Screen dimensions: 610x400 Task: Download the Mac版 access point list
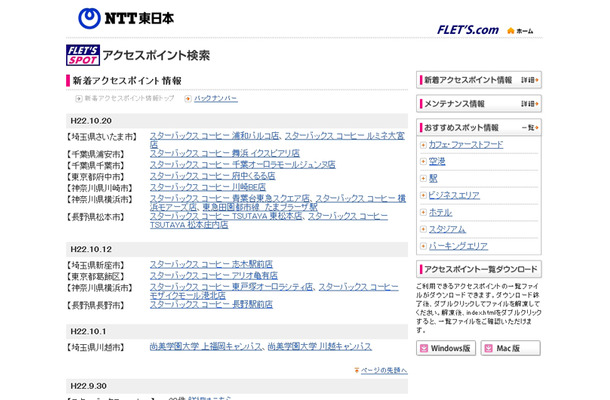[510, 348]
